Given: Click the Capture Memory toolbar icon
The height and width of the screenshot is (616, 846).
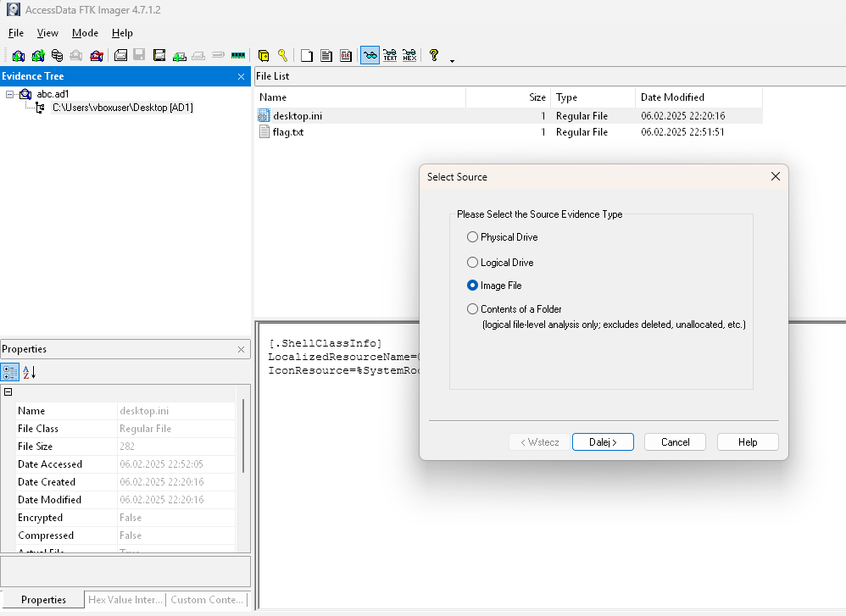Looking at the screenshot, I should pyautogui.click(x=238, y=56).
